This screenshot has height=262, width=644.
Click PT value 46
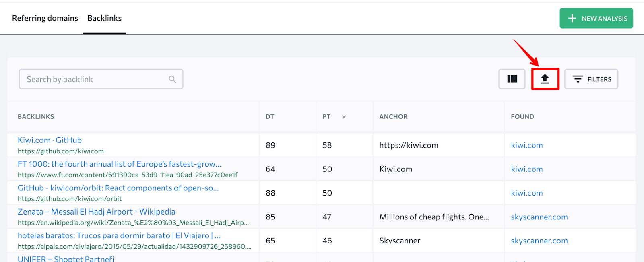327,241
